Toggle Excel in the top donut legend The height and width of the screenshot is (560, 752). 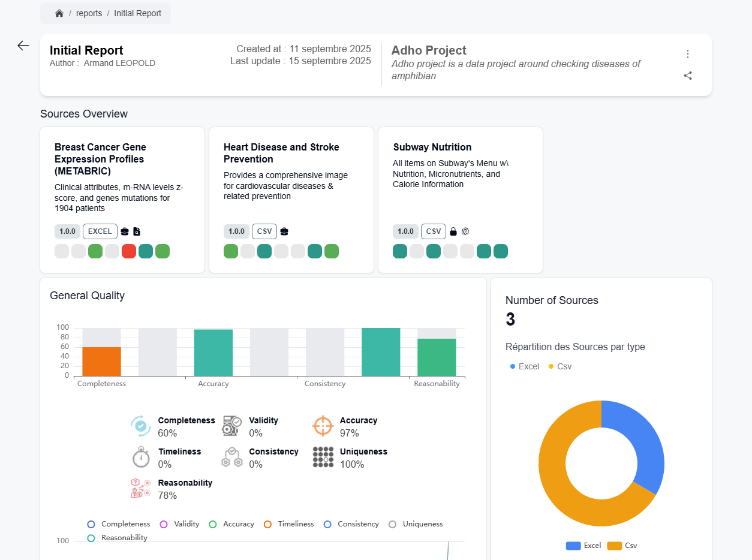525,366
